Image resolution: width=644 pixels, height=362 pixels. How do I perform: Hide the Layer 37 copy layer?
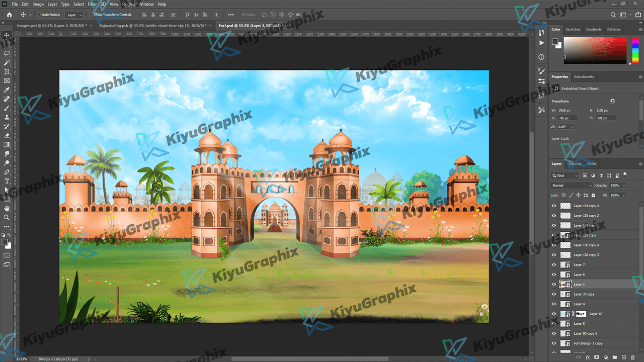pyautogui.click(x=554, y=294)
